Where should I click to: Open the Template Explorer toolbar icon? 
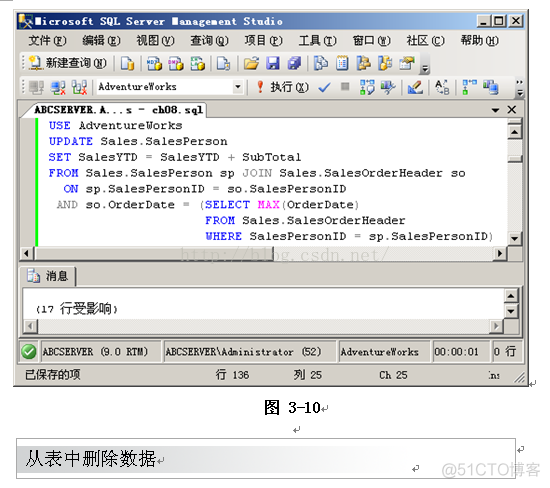[385, 63]
